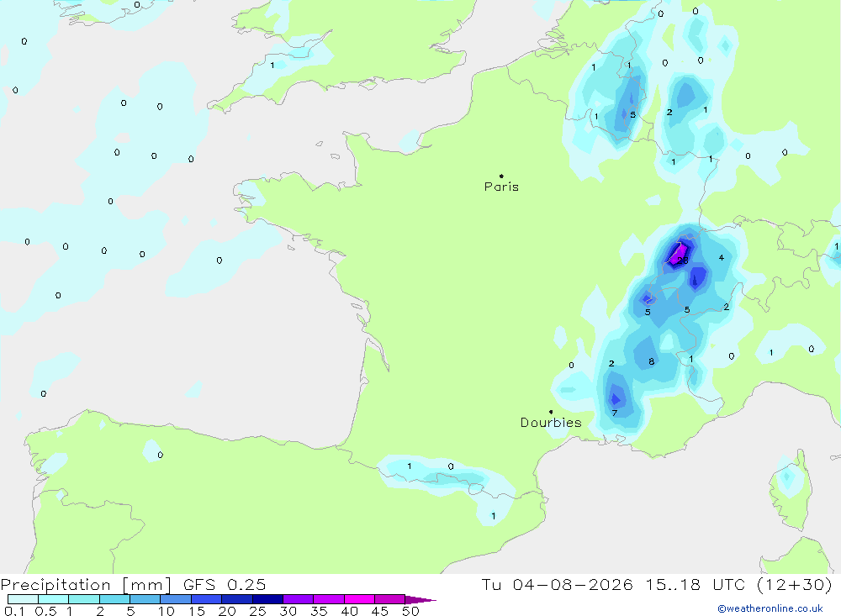Click the 7 mm precipitation value
The image size is (841, 616).
coord(615,413)
